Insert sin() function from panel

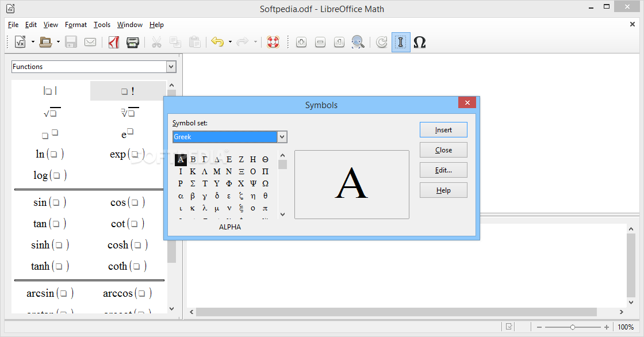[49, 202]
